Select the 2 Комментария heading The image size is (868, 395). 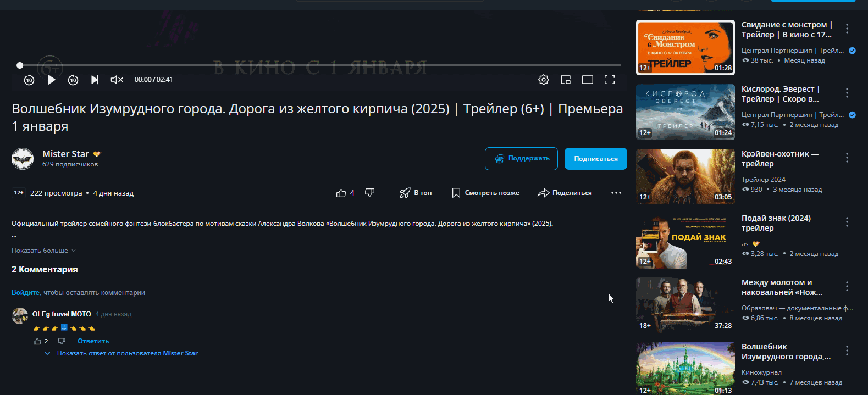click(45, 269)
